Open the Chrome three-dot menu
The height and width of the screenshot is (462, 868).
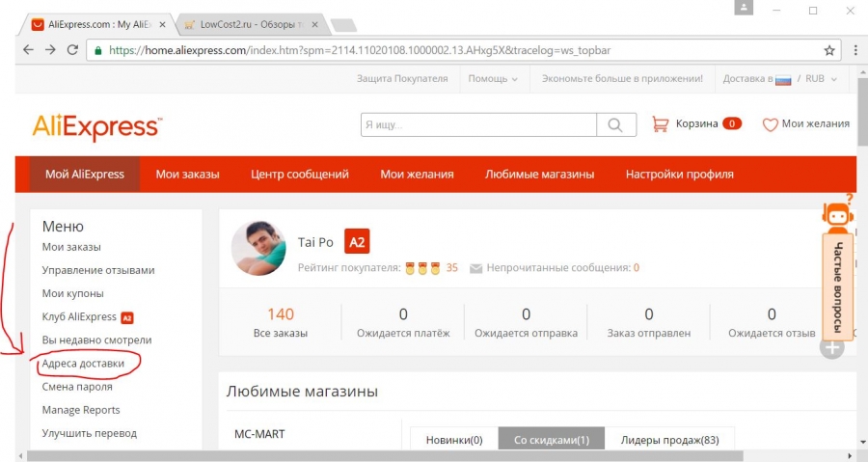coord(855,50)
